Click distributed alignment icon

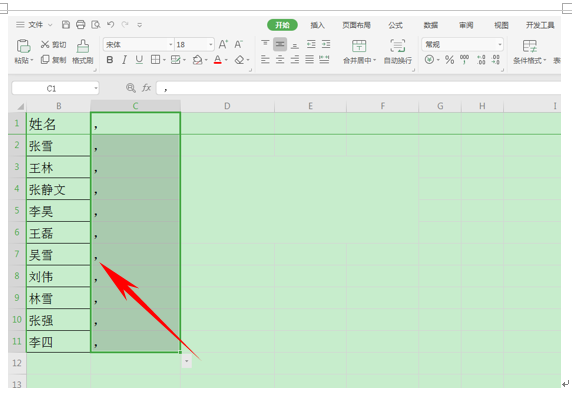[x=324, y=59]
